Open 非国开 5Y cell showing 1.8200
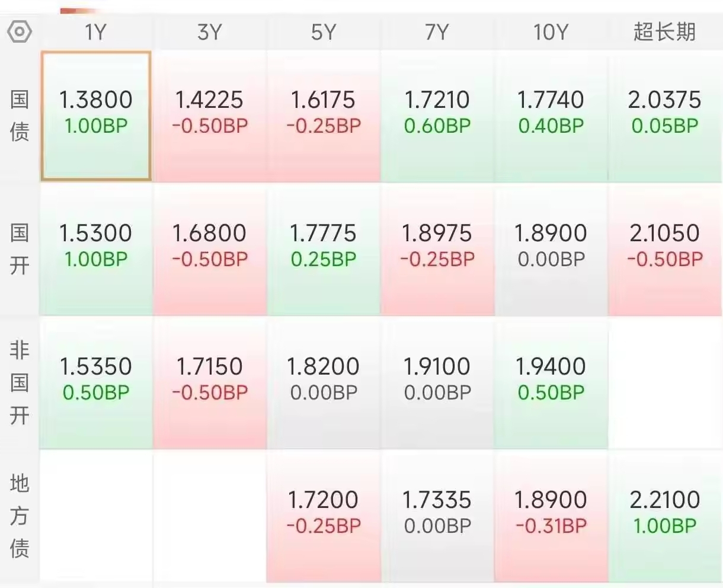723x588 pixels. coord(323,383)
